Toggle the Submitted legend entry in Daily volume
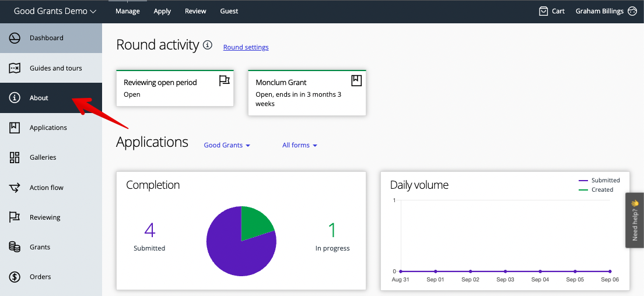Viewport: 644px width, 296px height. (599, 181)
